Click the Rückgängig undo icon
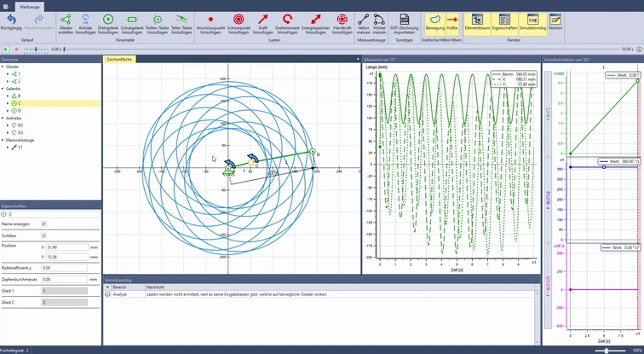 (x=11, y=20)
